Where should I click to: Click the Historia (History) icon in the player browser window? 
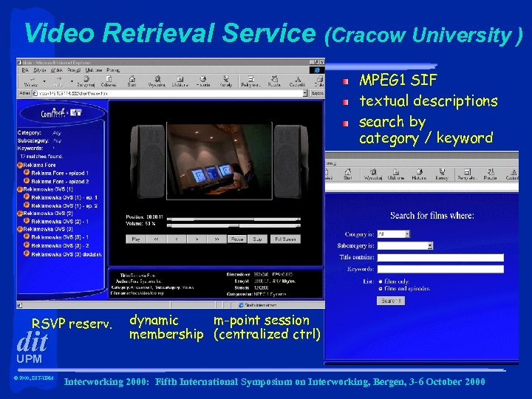click(203, 81)
